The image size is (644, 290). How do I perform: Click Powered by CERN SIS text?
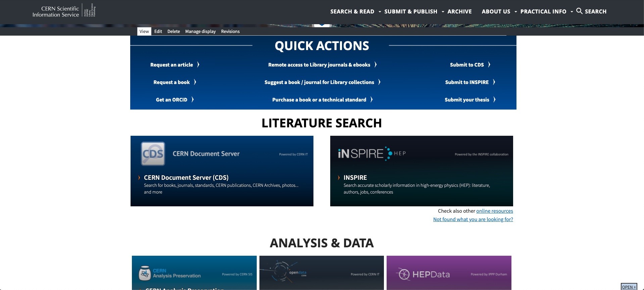point(237,274)
